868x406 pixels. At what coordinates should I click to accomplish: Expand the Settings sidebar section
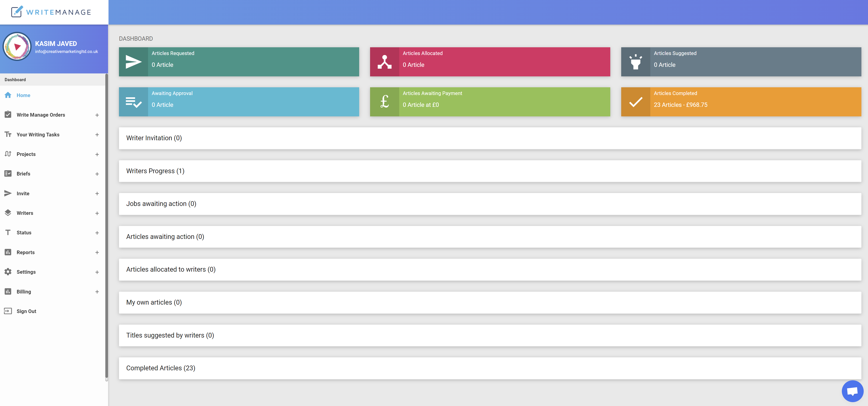coord(97,272)
